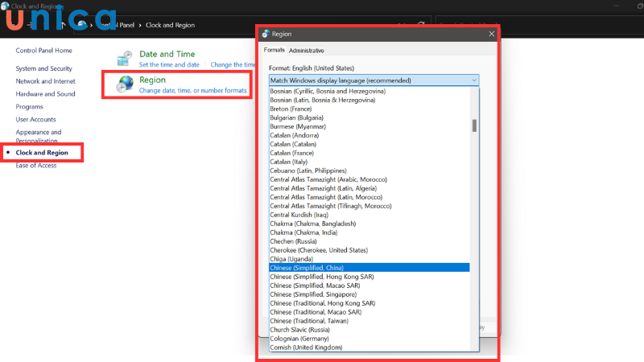
Task: Switch to the Administrative tab
Action: [307, 51]
